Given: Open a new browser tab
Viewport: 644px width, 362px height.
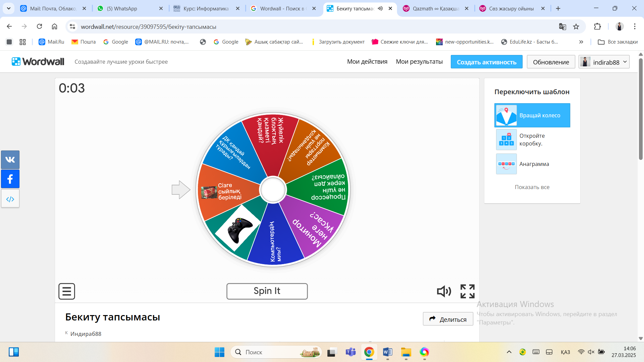Looking at the screenshot, I should click(558, 8).
